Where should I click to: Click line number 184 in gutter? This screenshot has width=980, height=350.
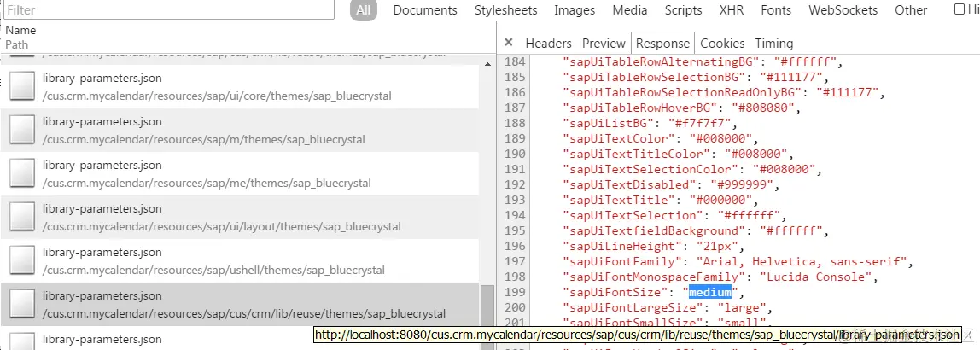(x=515, y=61)
